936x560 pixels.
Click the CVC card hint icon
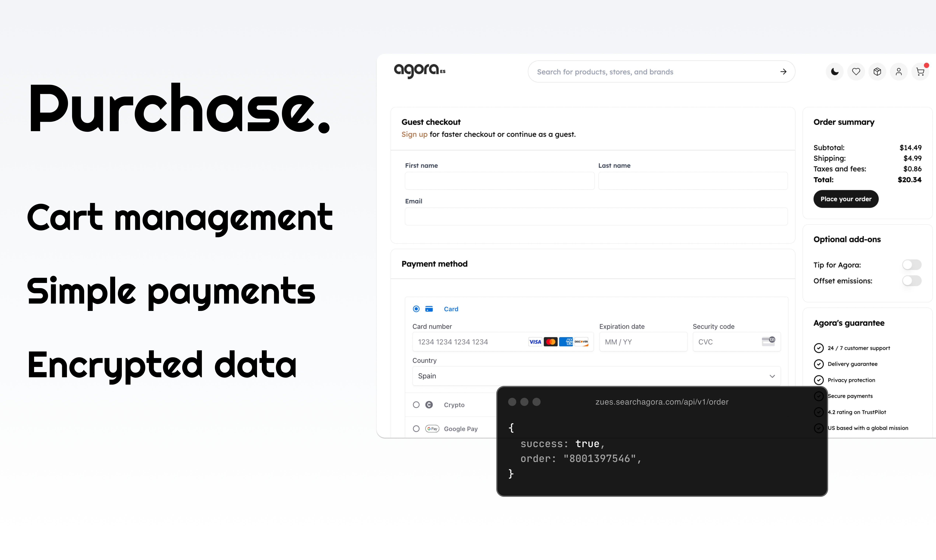click(x=769, y=341)
